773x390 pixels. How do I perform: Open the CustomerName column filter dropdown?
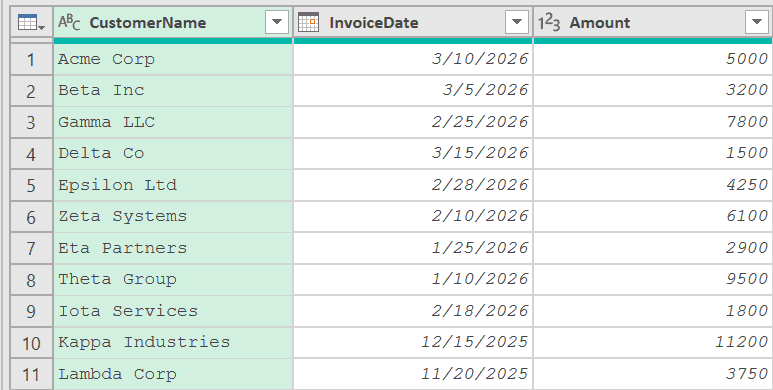tap(277, 22)
